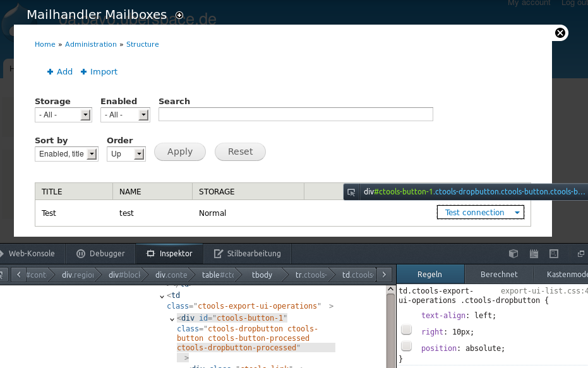Undock DevTools into a separate window
Viewport: 588px width, 368px height.
[582, 254]
